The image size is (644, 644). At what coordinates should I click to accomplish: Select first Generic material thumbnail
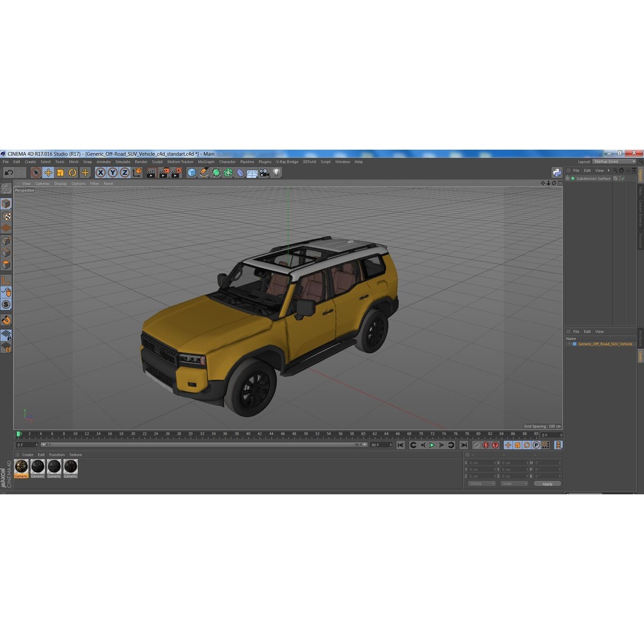coord(21,469)
